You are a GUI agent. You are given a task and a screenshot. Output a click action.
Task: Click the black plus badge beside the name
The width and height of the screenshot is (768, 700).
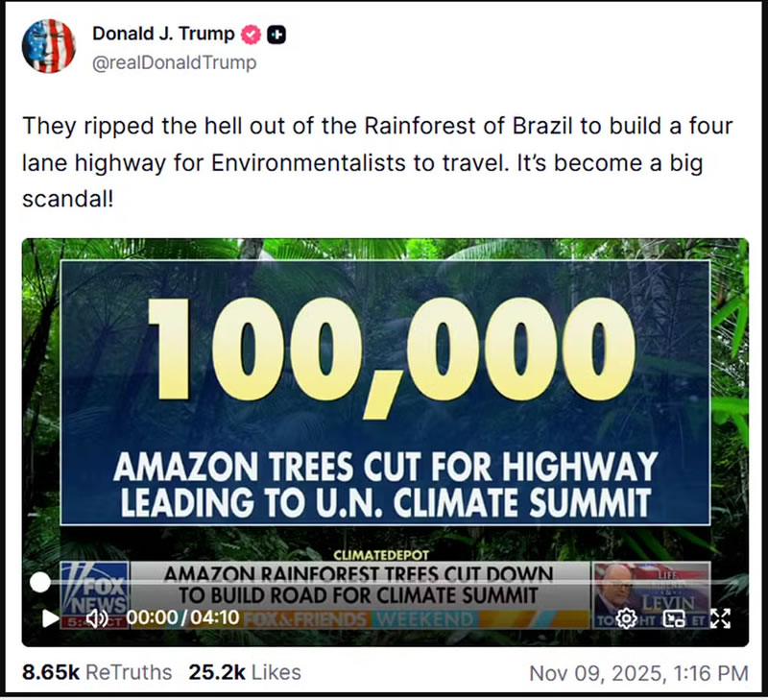pyautogui.click(x=277, y=35)
